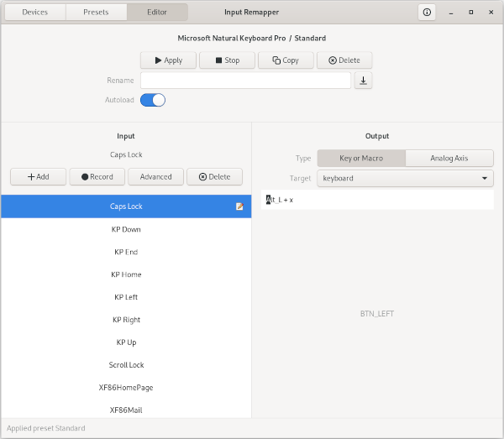Toggle the Autoload switch
Viewport: 504px width, 439px height.
[x=153, y=100]
